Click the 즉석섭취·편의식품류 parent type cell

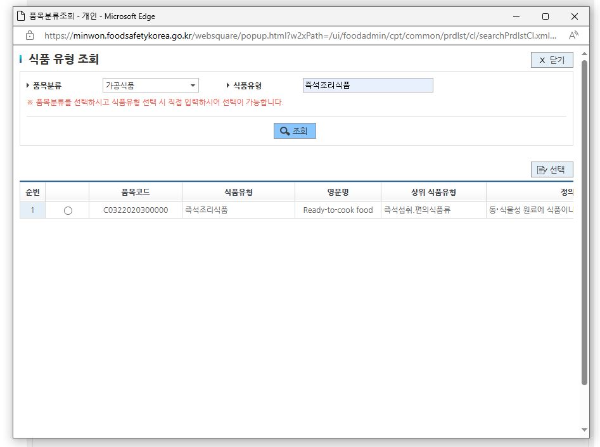[434, 210]
